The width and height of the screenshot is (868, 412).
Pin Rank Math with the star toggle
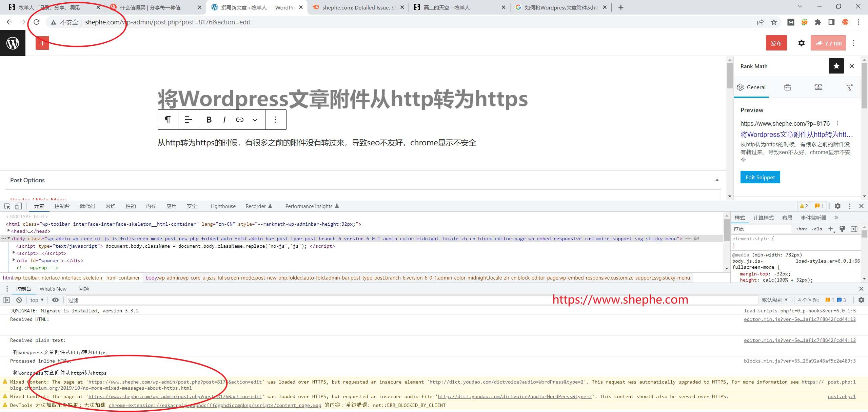[836, 66]
